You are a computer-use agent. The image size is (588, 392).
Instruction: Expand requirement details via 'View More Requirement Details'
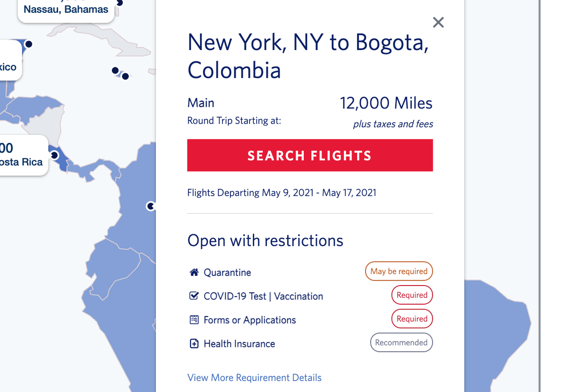point(254,377)
